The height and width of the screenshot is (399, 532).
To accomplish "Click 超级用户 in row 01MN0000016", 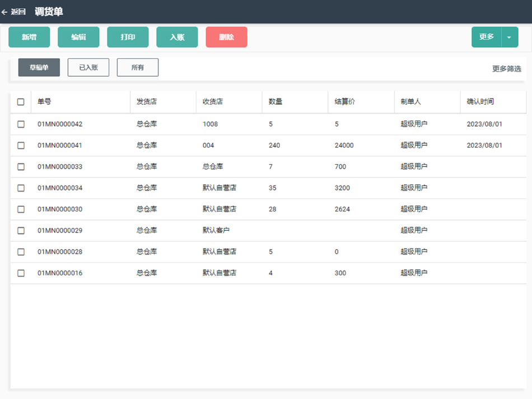I will click(x=414, y=273).
